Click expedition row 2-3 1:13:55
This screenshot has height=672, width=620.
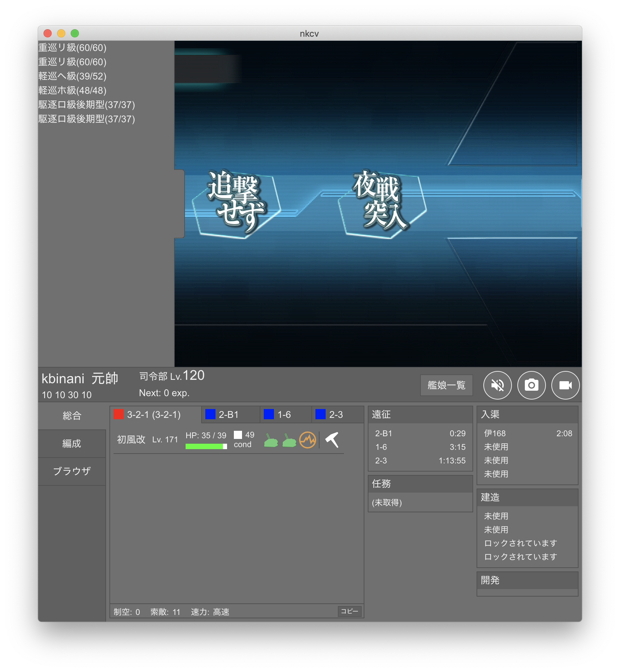point(420,461)
